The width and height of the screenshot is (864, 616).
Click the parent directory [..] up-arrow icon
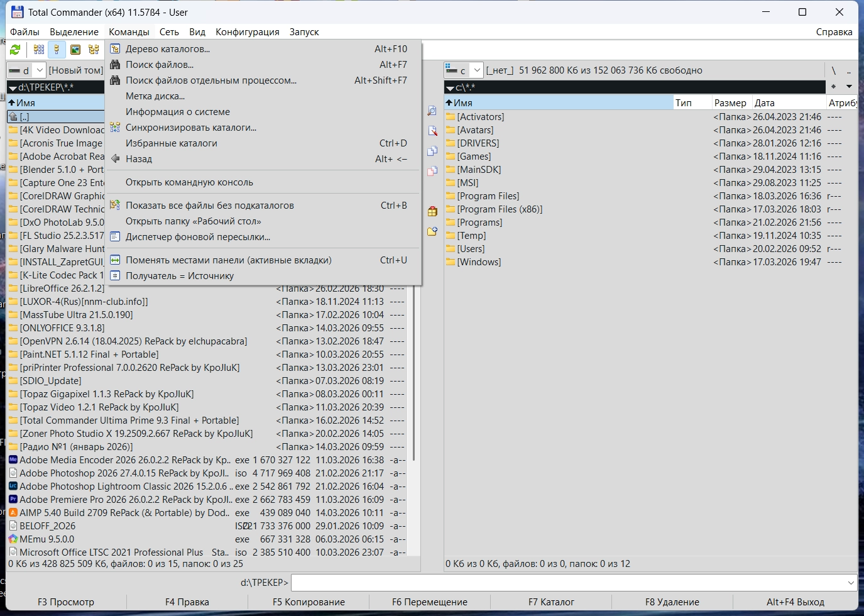(x=13, y=116)
